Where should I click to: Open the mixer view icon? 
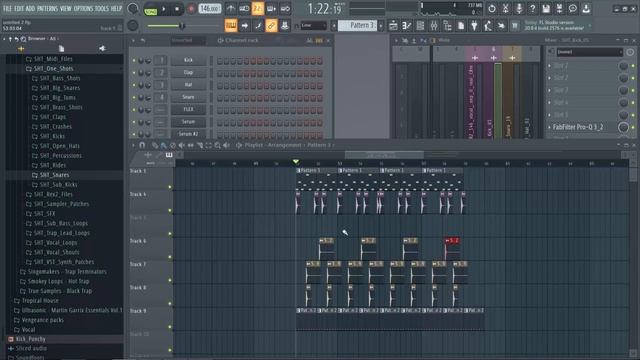[433, 26]
